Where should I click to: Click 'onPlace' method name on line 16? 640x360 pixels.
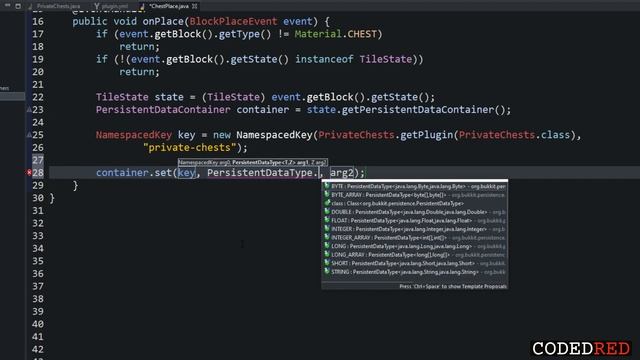coord(163,21)
